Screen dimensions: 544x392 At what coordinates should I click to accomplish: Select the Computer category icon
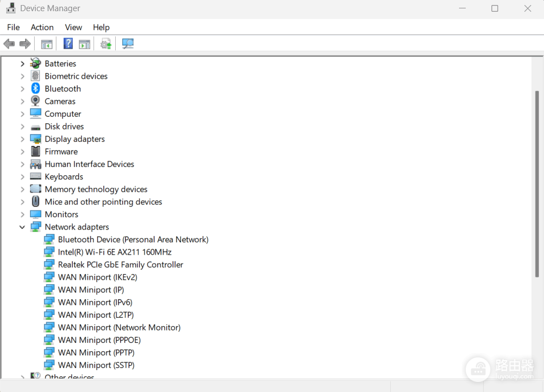[35, 114]
